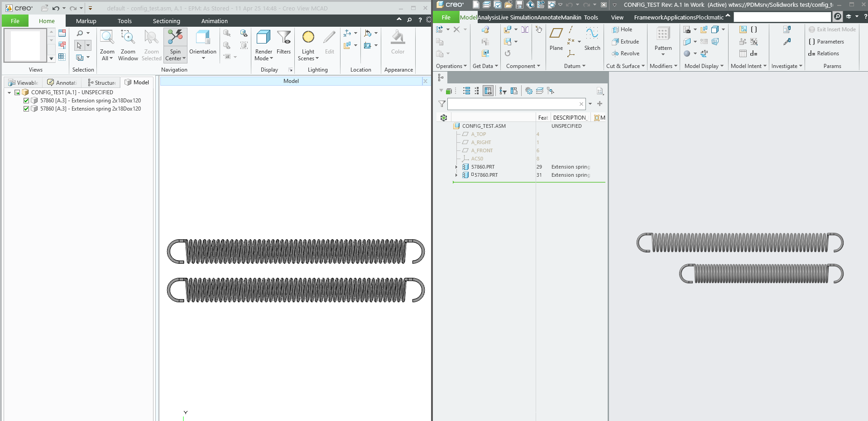Open the Sectioning tab in Creo View

166,21
